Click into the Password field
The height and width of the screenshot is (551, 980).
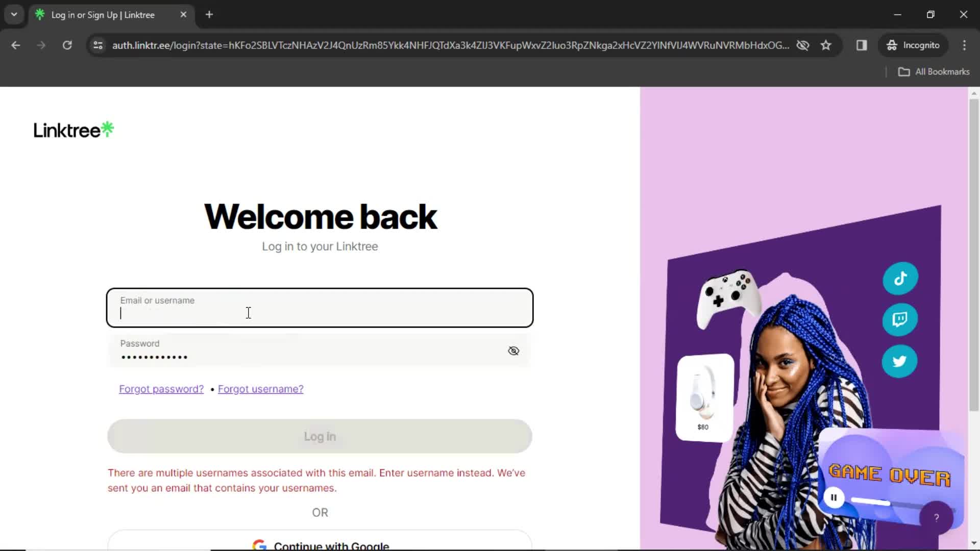coord(320,350)
